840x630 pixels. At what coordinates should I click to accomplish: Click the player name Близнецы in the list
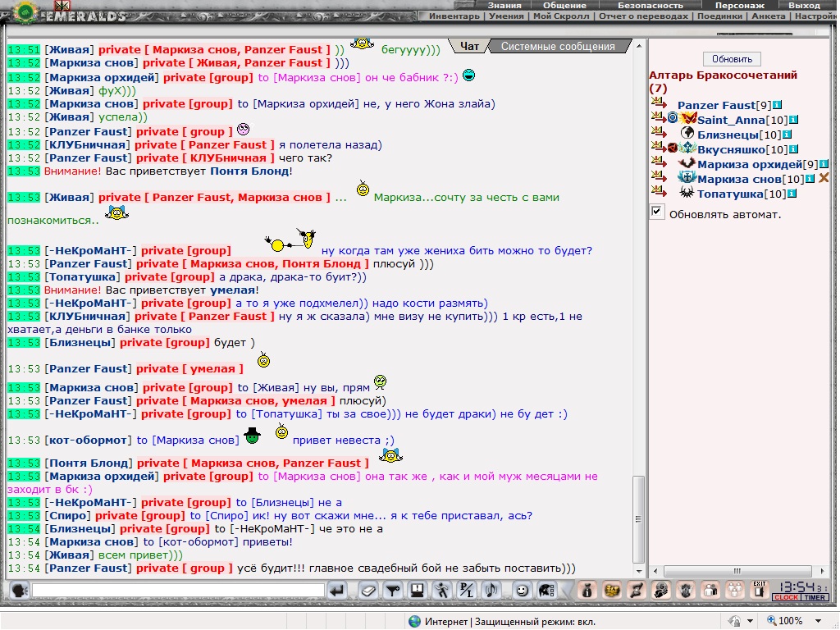click(728, 135)
